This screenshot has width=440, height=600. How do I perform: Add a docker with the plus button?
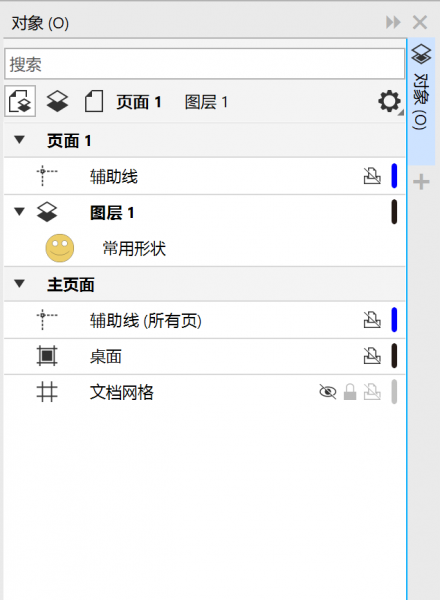tap(421, 182)
